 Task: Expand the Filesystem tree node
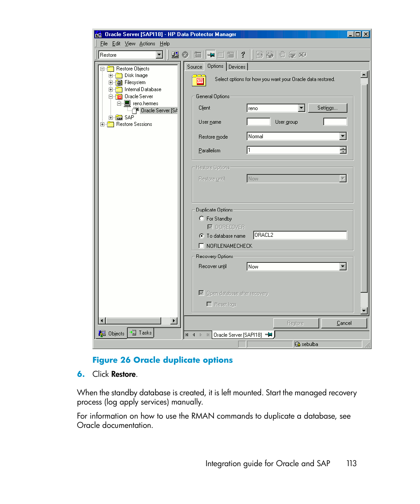pos(111,83)
